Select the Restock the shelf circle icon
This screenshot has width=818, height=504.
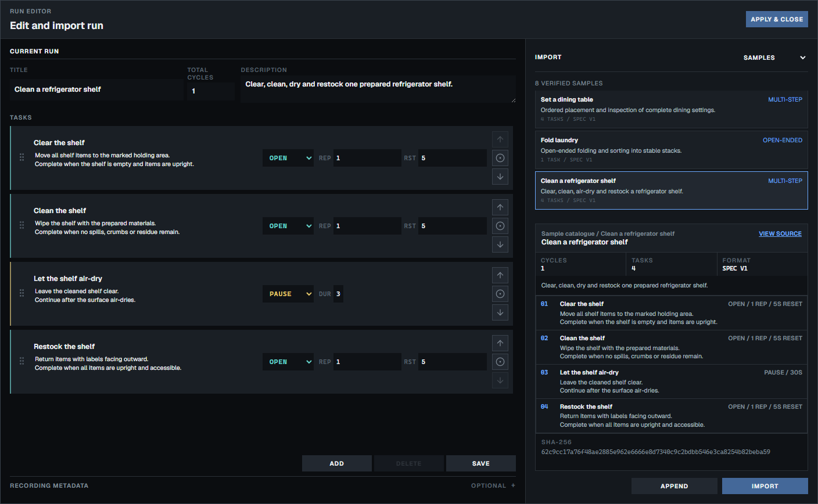(x=500, y=362)
